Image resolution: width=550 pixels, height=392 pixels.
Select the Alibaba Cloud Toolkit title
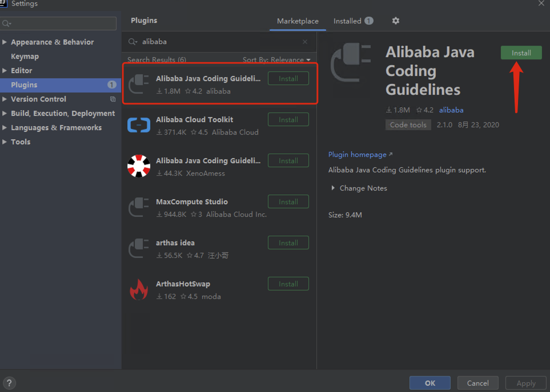pyautogui.click(x=195, y=119)
